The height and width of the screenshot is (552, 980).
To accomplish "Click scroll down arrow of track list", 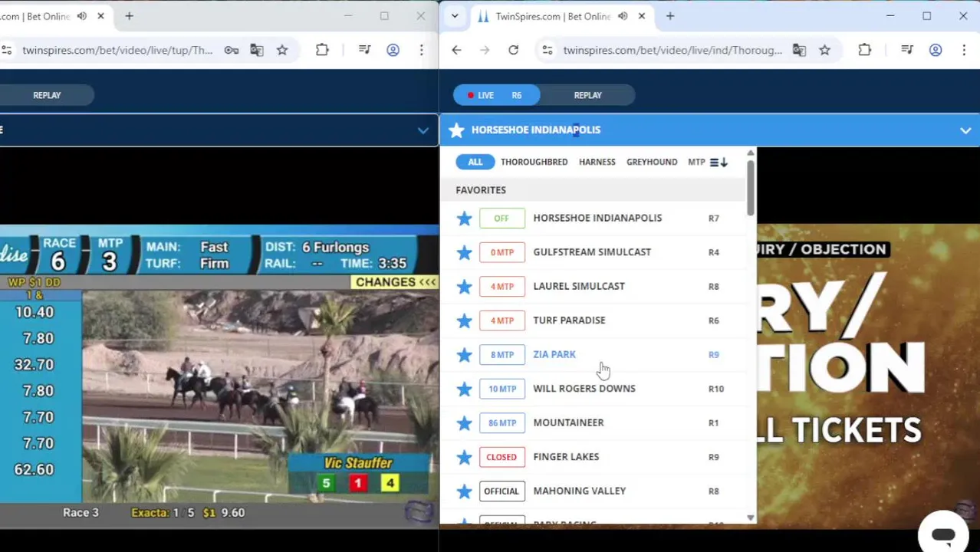I will (x=751, y=519).
